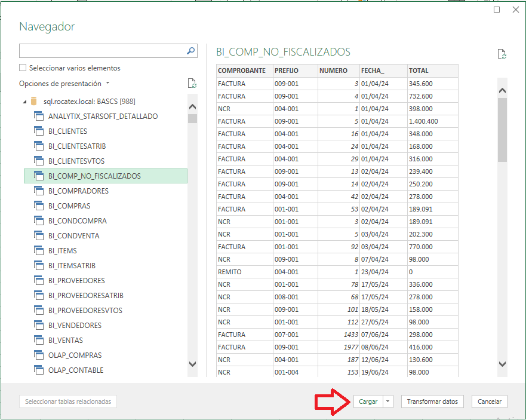The height and width of the screenshot is (420, 526).
Task: Enable Seleccionar varios elementos checkbox
Action: point(23,68)
